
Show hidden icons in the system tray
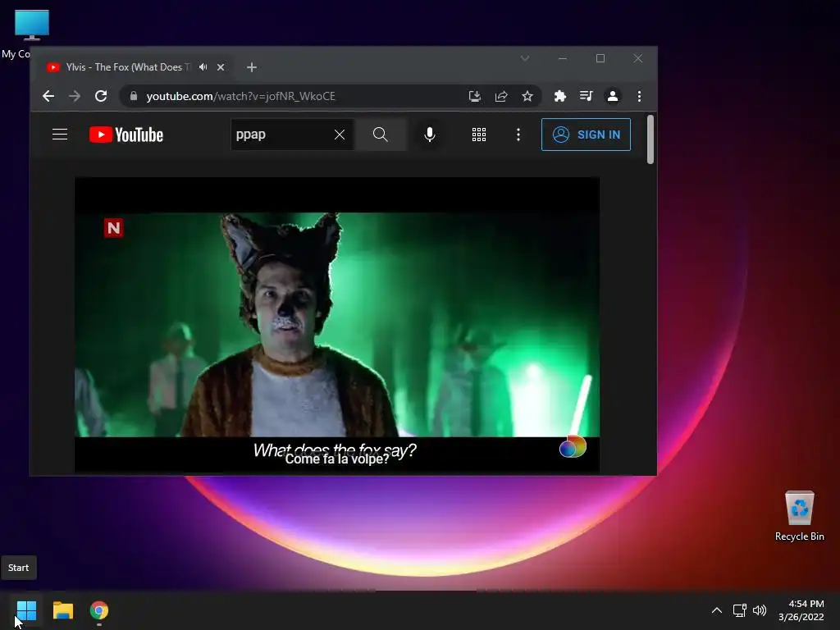pos(717,610)
